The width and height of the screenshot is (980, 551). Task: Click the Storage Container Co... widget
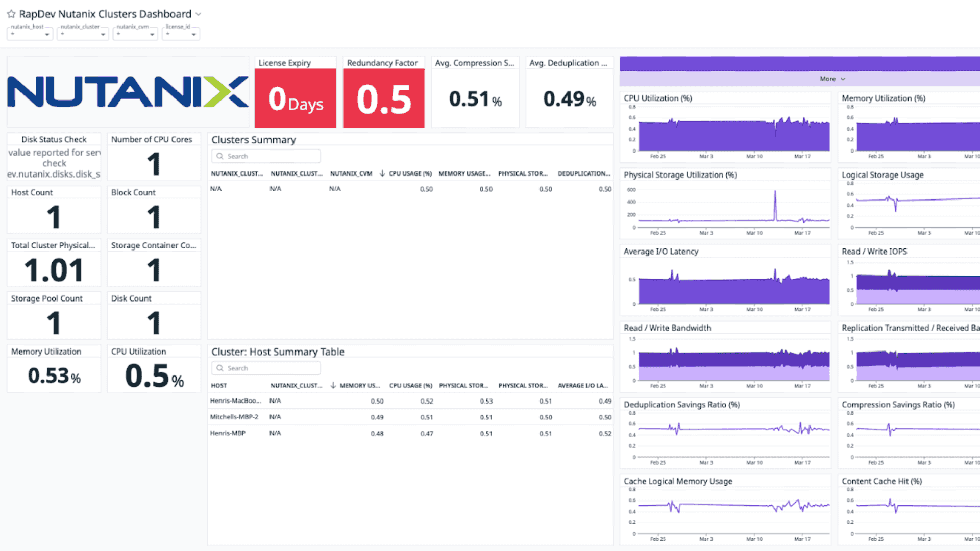coord(154,263)
